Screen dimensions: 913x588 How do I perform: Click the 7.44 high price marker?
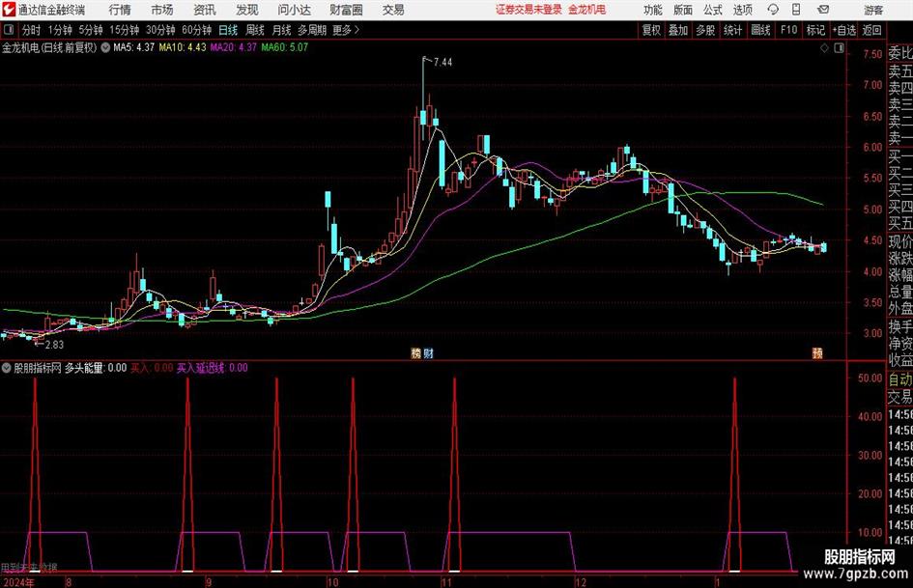point(443,62)
